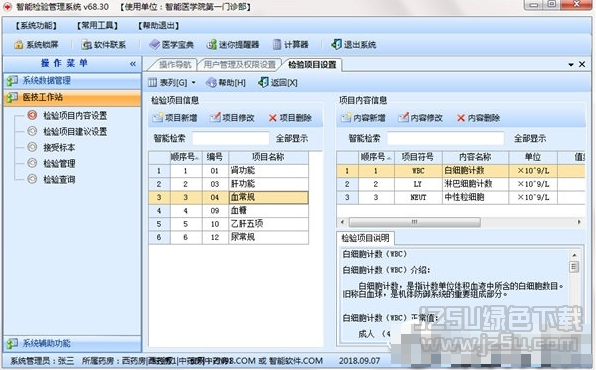This screenshot has width=596, height=370.
Task: Click circle icon beside 接受标本
Action: (x=32, y=147)
